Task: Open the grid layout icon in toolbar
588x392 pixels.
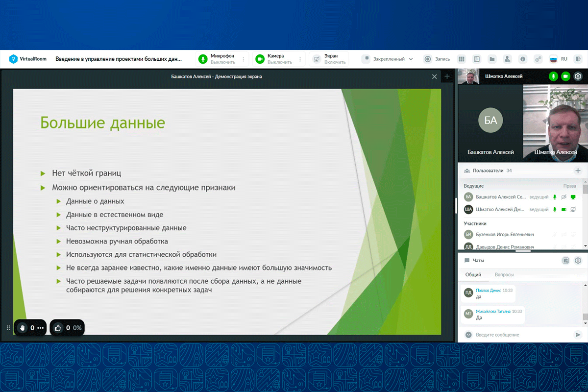Action: (x=461, y=59)
